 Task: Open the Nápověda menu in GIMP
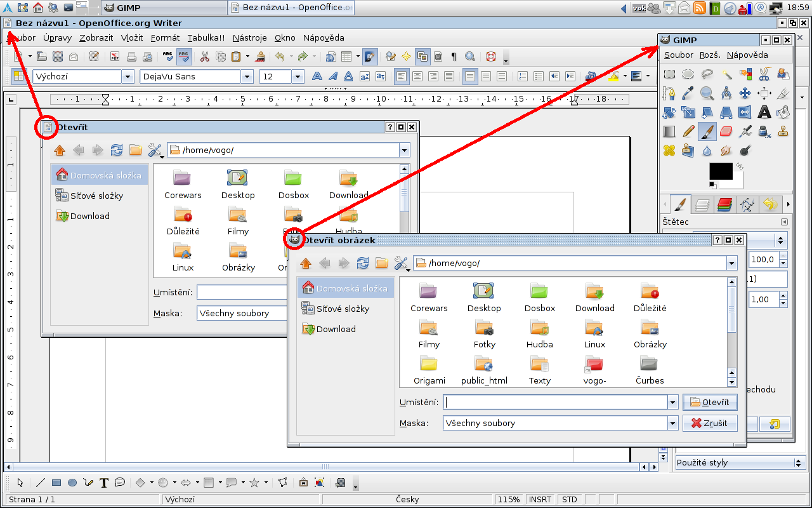747,55
